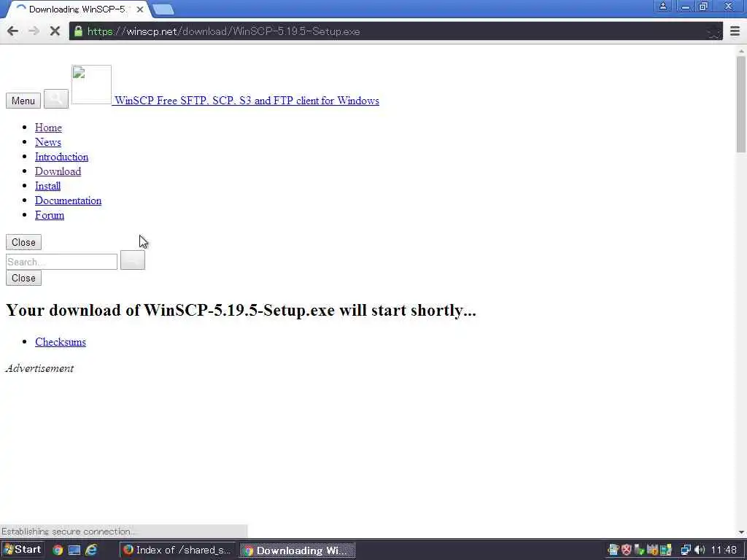
Task: Click the greyed-out forward arrow
Action: pyautogui.click(x=34, y=31)
